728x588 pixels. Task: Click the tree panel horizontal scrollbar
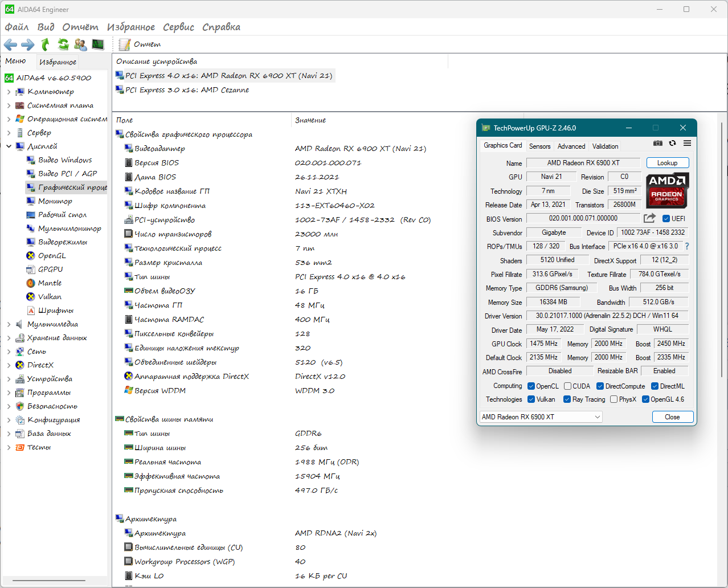[x=48, y=581]
